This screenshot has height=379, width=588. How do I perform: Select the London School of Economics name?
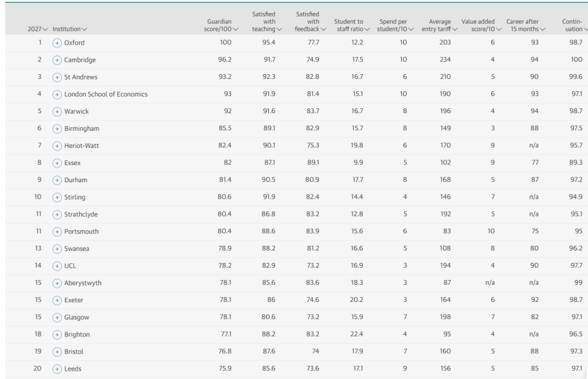point(106,94)
